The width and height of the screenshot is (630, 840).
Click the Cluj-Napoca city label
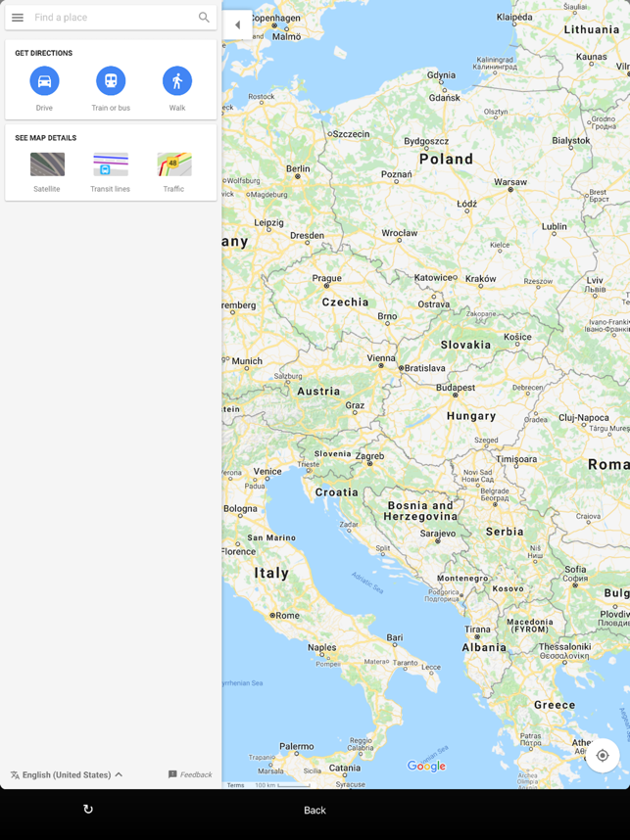pos(584,417)
